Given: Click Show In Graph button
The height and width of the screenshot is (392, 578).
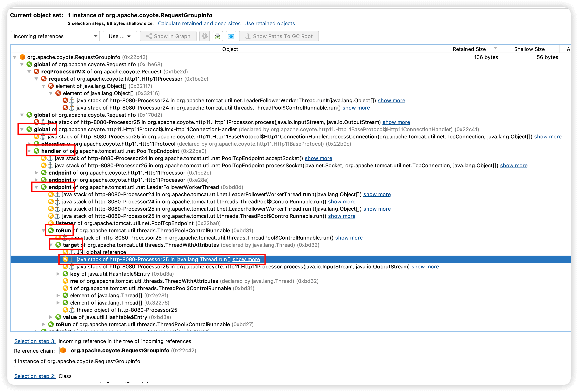Looking at the screenshot, I should tap(168, 36).
